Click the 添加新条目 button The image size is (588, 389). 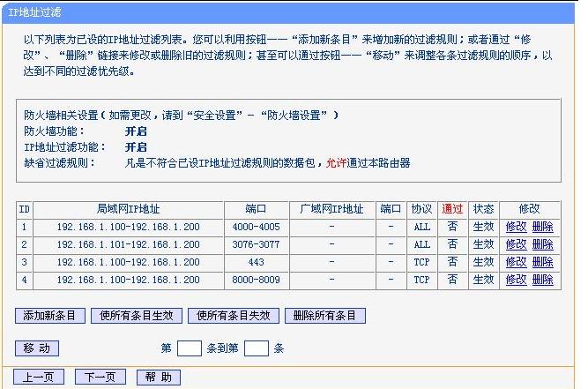coord(50,316)
